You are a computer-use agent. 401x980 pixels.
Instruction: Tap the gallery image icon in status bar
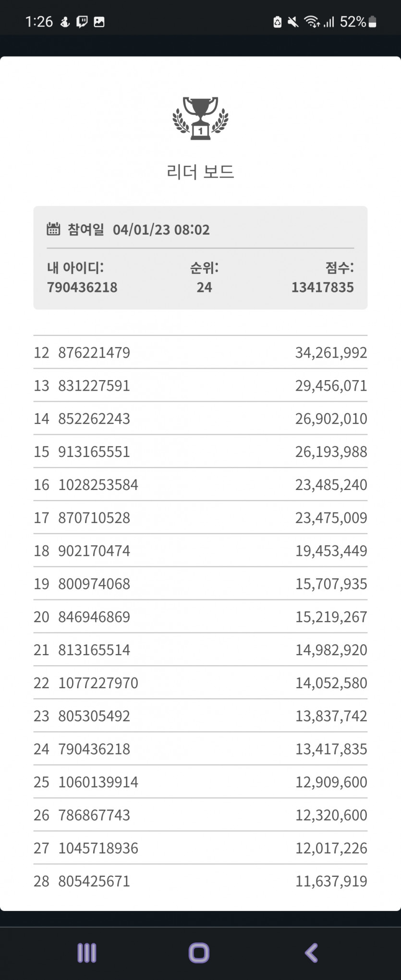(99, 22)
